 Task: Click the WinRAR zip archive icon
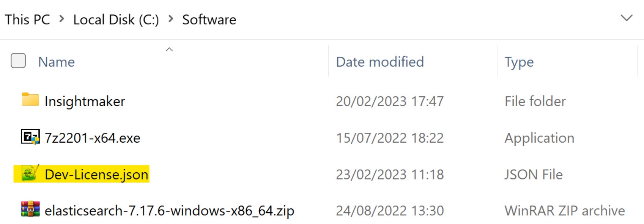point(30,210)
